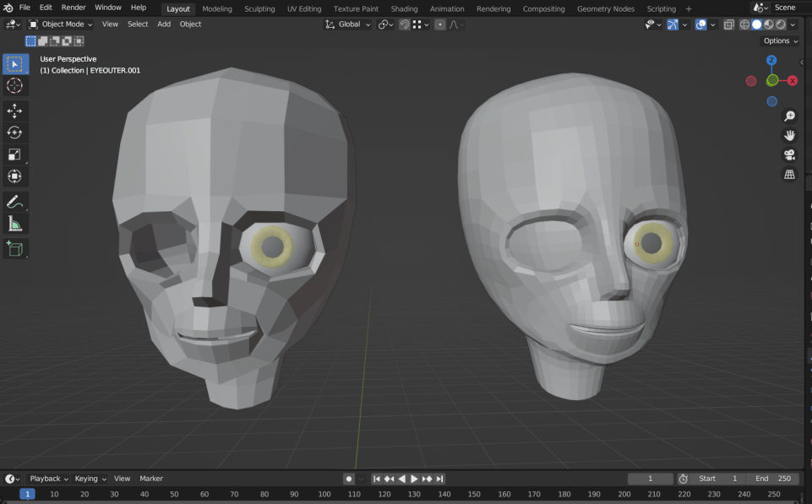
Task: Open object visibility filter dropdown
Action: [x=653, y=24]
